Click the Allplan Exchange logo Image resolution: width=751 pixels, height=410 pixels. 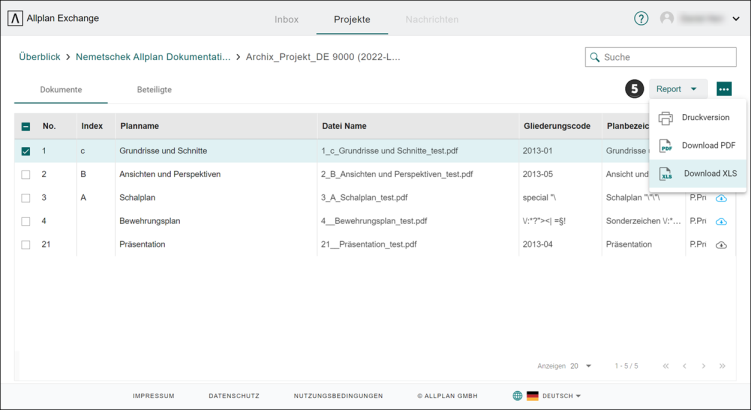point(15,19)
